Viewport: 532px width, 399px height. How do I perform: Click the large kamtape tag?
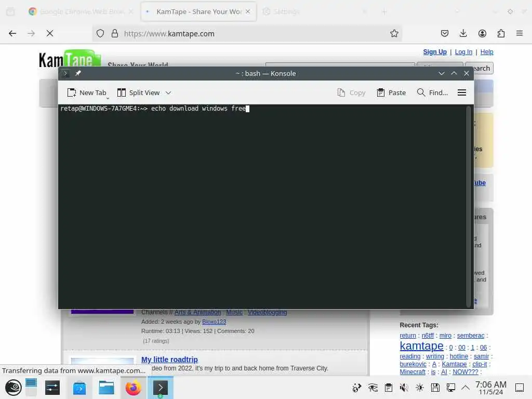tap(421, 345)
